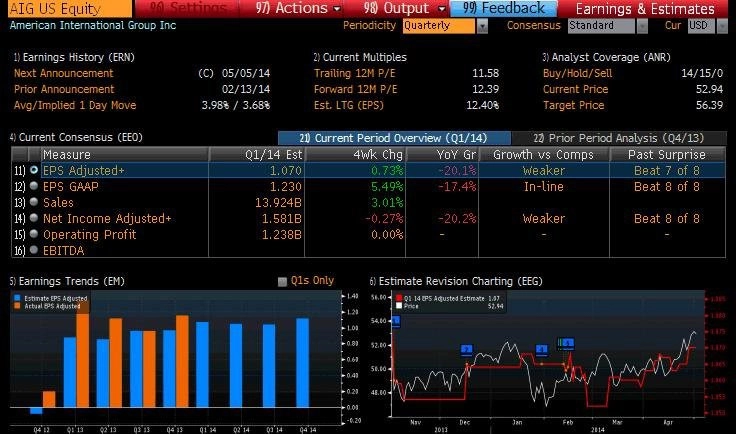This screenshot has width=736, height=434.
Task: Click the Next Announcement date 05/05/14
Action: pyautogui.click(x=246, y=73)
